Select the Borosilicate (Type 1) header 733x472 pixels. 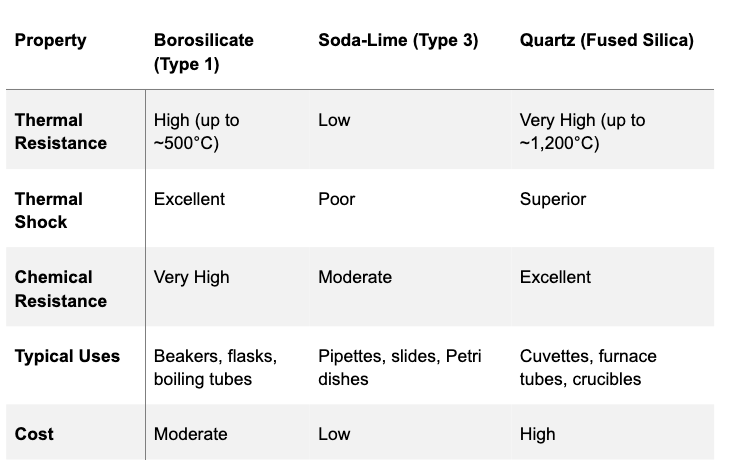tap(203, 52)
